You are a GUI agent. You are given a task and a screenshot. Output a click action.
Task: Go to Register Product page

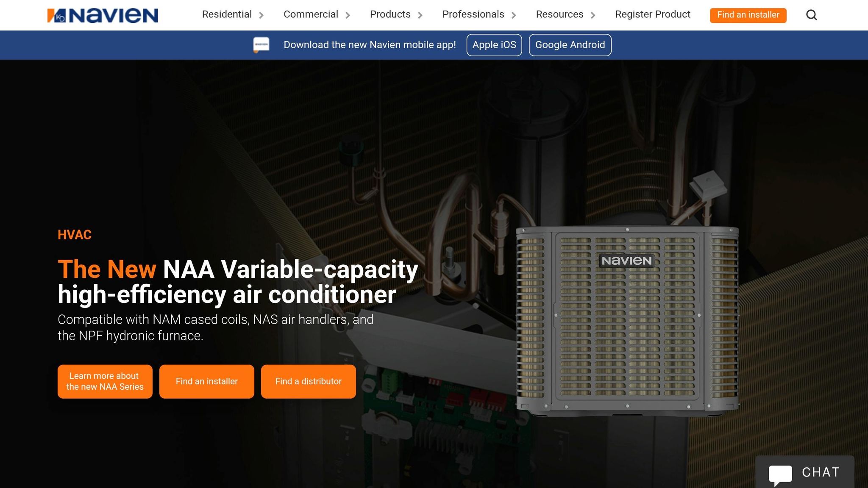(653, 14)
